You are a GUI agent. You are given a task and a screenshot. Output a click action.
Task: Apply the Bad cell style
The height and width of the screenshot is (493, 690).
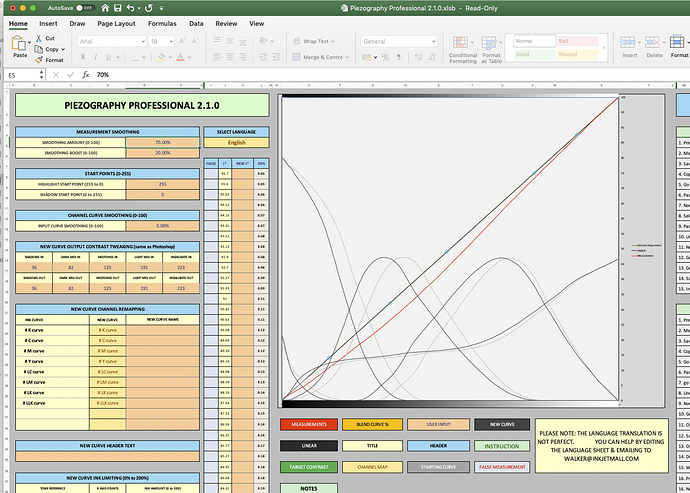coord(578,41)
